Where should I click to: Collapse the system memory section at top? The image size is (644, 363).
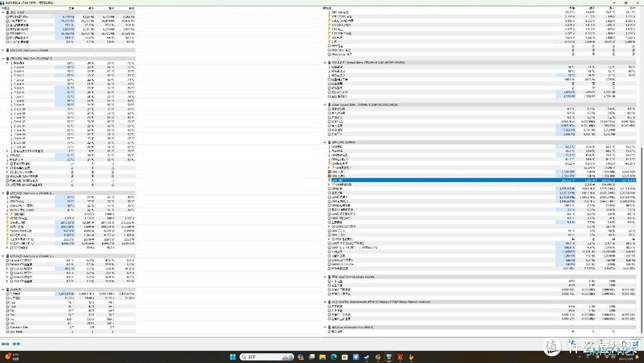pyautogui.click(x=4, y=13)
